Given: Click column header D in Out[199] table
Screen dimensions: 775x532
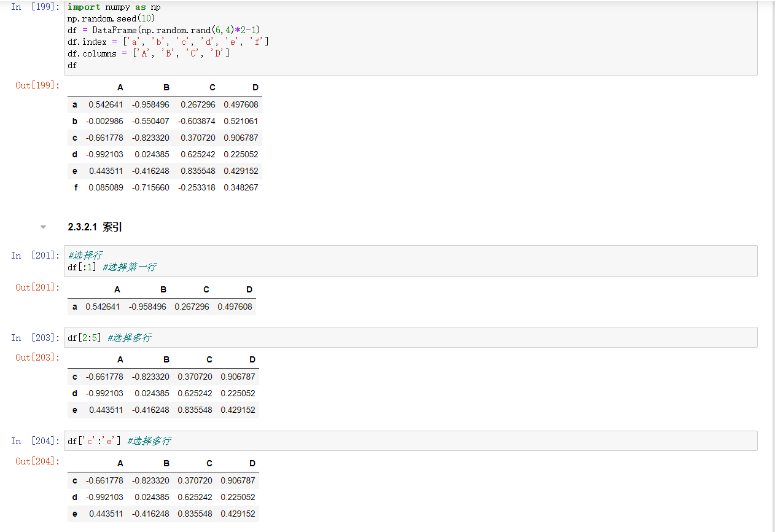Looking at the screenshot, I should [x=255, y=88].
